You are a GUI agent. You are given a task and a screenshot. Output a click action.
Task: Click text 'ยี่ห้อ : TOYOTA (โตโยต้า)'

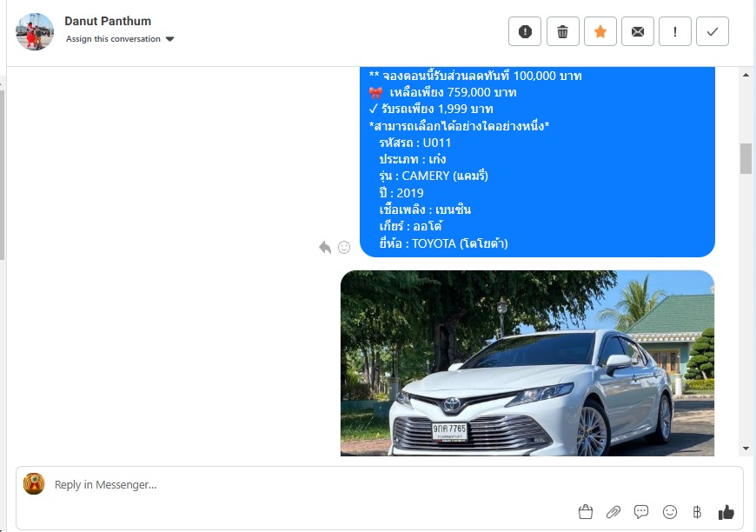443,243
